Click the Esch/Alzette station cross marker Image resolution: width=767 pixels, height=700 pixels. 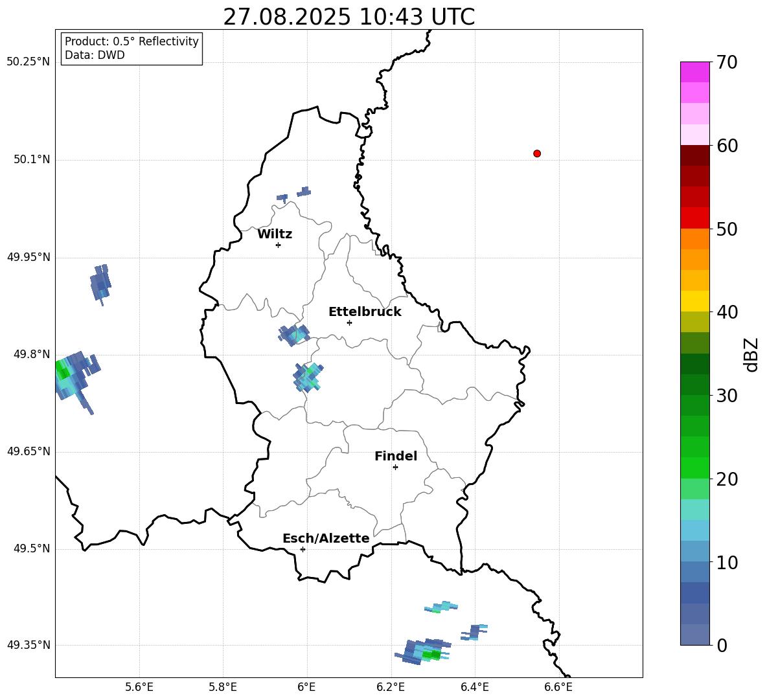pyautogui.click(x=303, y=549)
